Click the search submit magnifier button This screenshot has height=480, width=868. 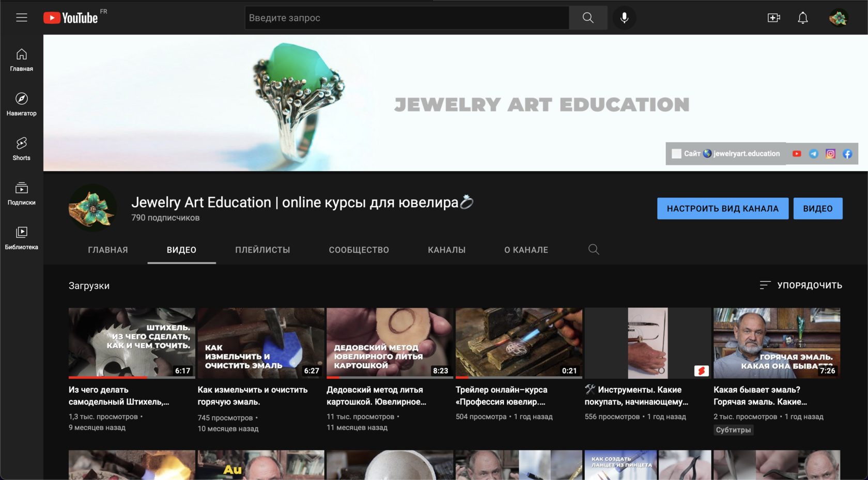(588, 18)
